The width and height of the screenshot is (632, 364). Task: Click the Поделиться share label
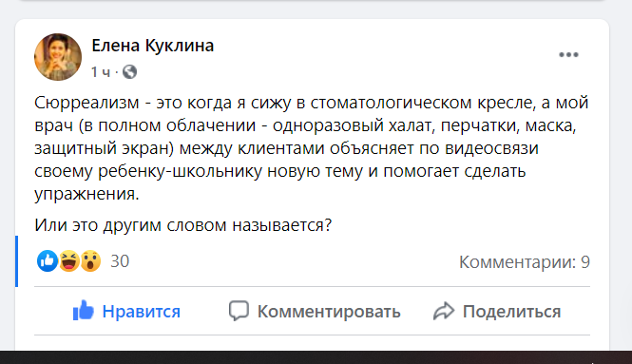point(511,312)
